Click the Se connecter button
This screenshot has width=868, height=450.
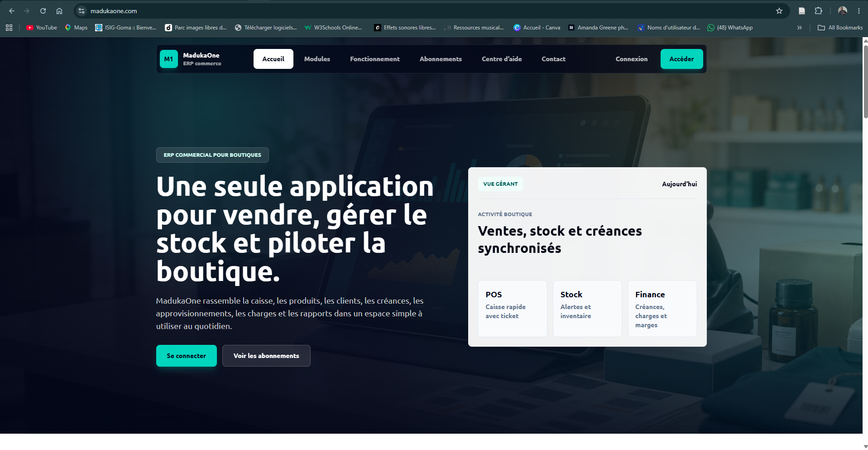pos(187,356)
